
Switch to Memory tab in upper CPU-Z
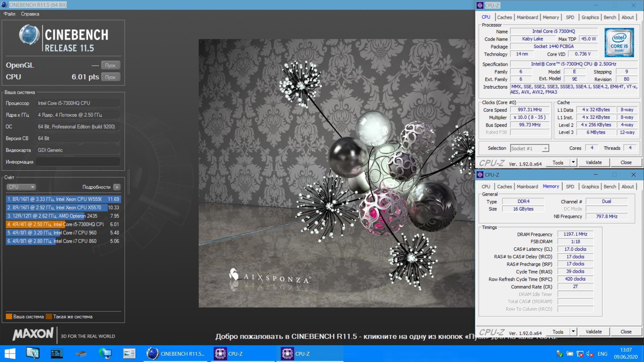(551, 17)
